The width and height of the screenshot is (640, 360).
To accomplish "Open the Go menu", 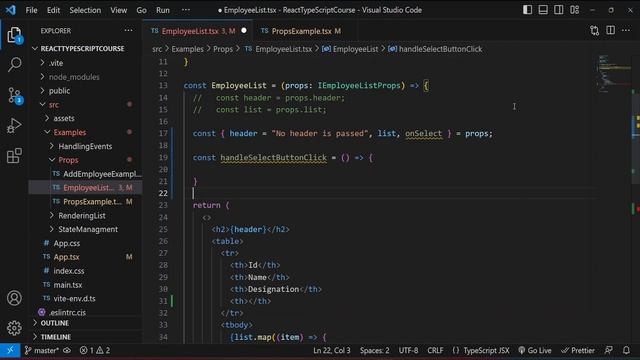I will pos(141,10).
